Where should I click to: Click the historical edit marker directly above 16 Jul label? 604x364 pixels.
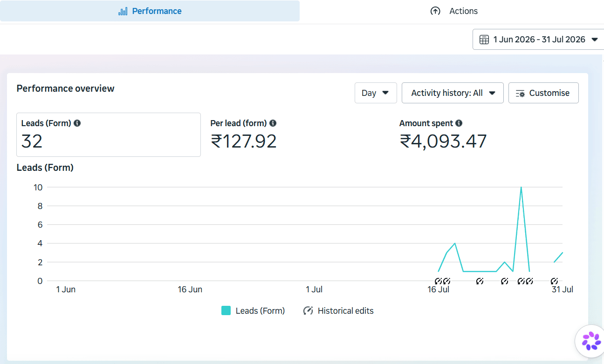click(438, 281)
